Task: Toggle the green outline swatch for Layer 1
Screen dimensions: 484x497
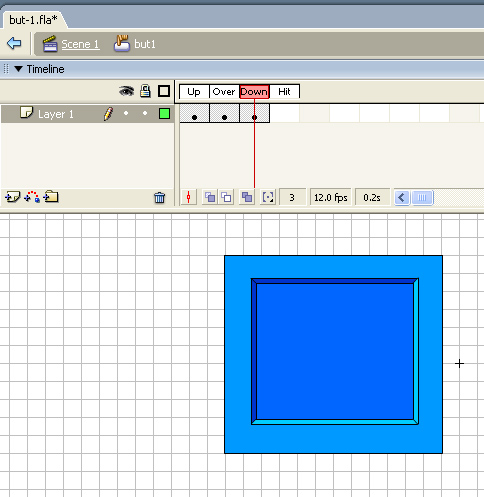Action: (164, 114)
